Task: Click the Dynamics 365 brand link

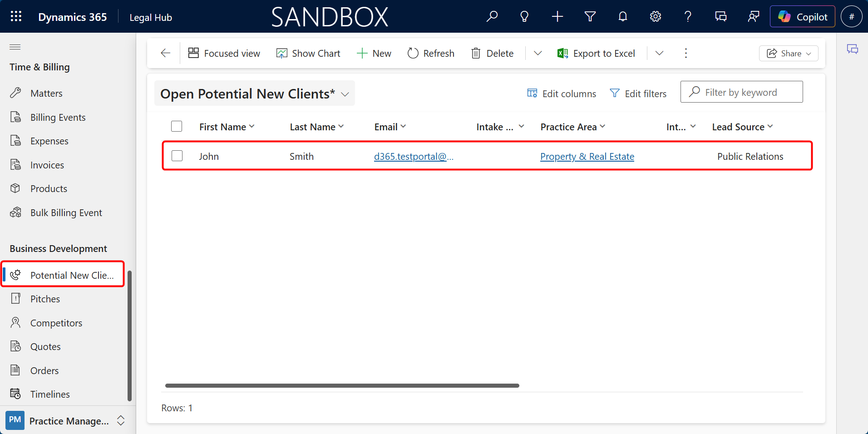Action: pyautogui.click(x=73, y=17)
